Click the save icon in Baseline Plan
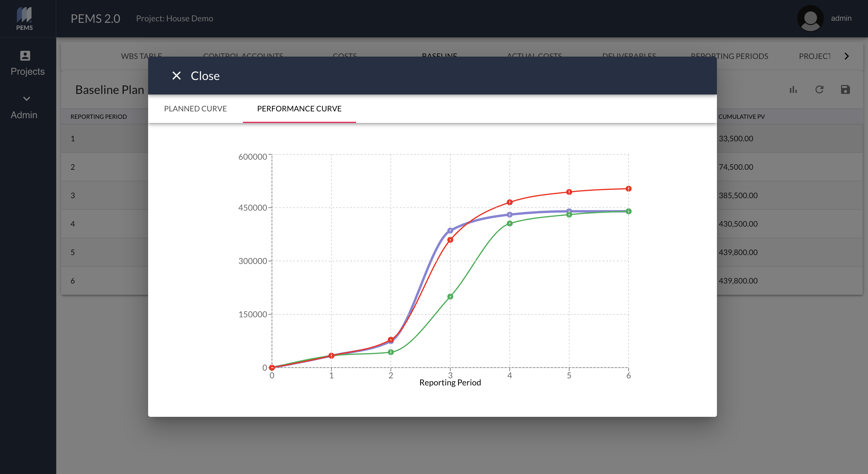 (845, 89)
